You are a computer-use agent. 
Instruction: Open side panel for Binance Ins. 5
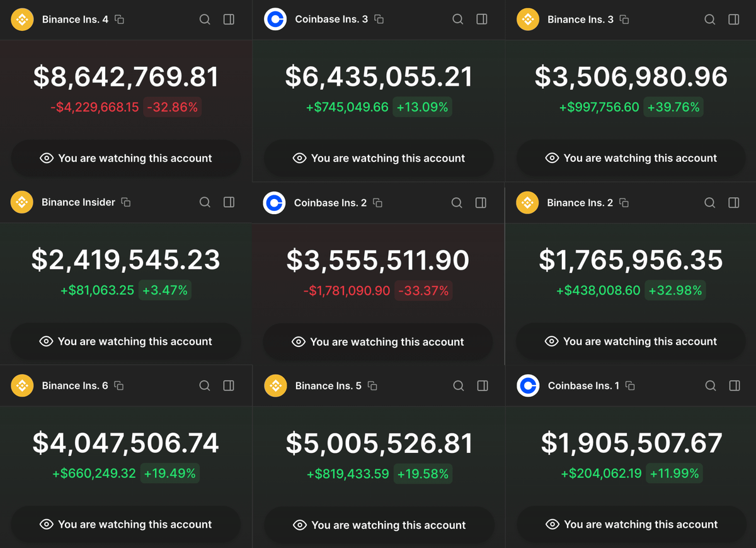coord(483,385)
